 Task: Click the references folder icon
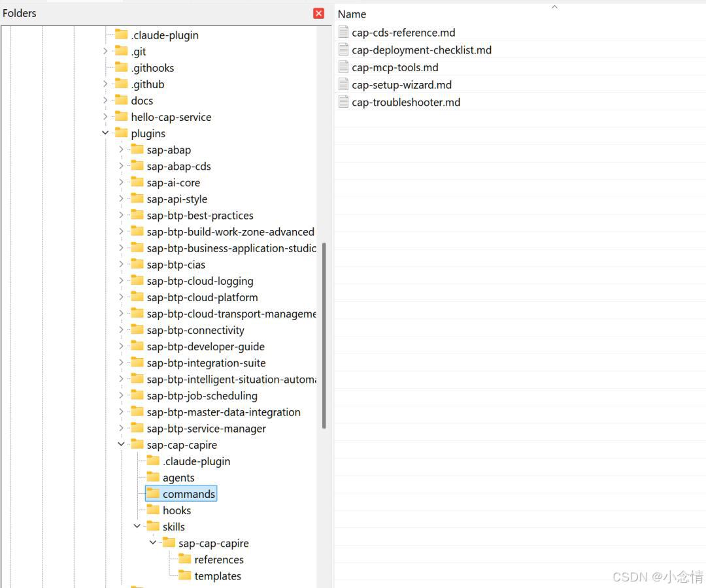coord(184,559)
